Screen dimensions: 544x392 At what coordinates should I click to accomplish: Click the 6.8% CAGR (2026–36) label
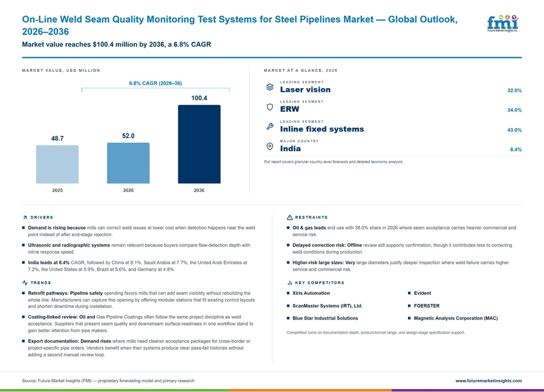(155, 83)
